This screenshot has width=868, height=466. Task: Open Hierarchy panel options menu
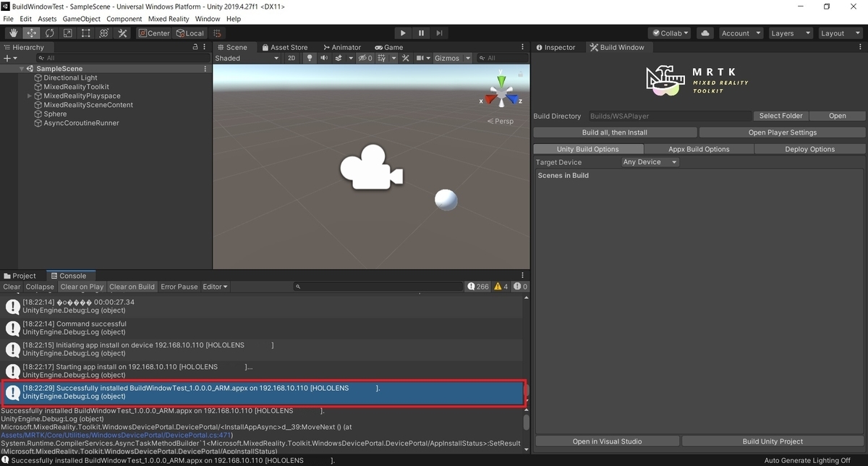(x=205, y=47)
